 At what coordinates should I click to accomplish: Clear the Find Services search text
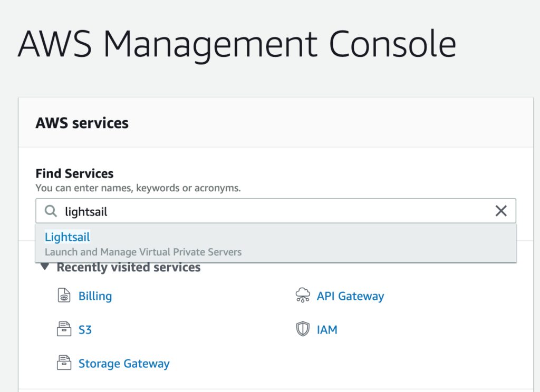[501, 211]
